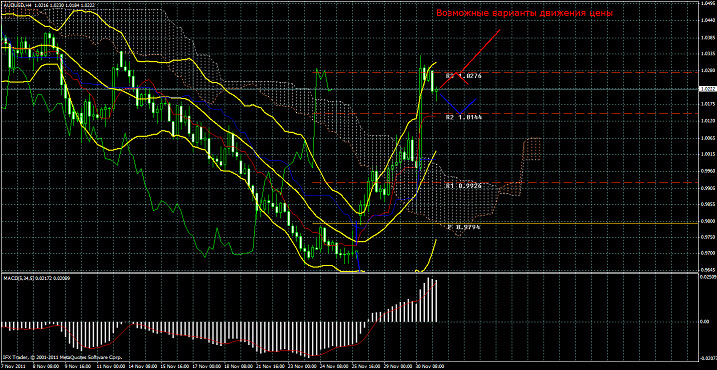This screenshot has width=717, height=370.
Task: Click the R1 0.9924 level label
Action: pyautogui.click(x=464, y=186)
